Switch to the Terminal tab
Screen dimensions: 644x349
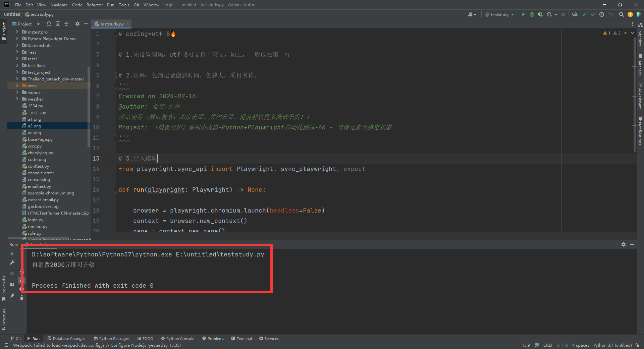click(241, 339)
